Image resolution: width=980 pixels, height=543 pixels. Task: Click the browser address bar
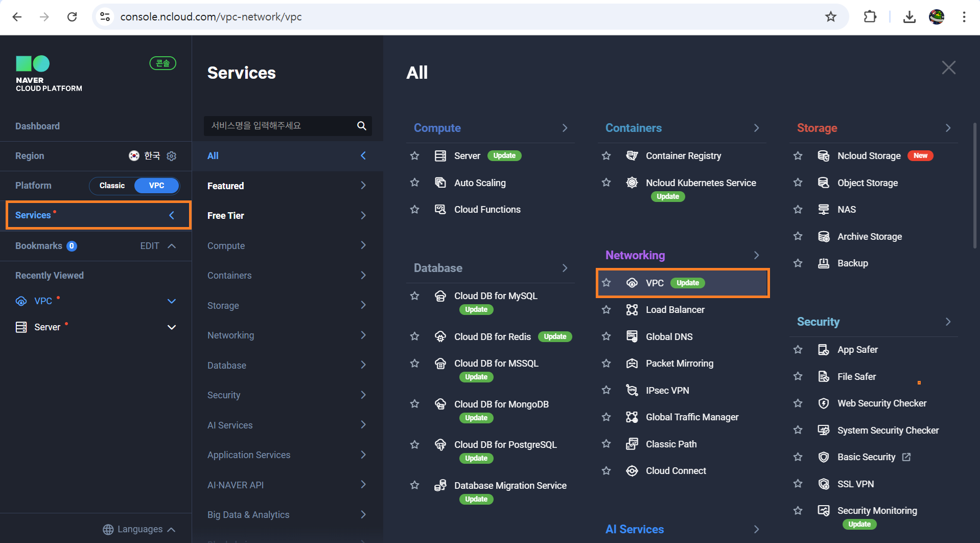pyautogui.click(x=470, y=17)
